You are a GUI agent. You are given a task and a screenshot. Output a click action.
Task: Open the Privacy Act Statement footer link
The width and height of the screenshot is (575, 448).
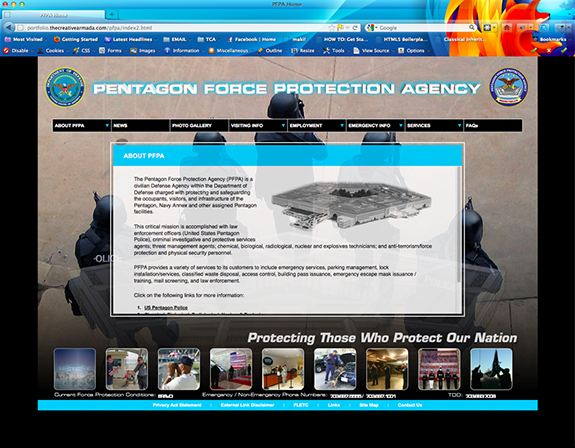tap(177, 405)
